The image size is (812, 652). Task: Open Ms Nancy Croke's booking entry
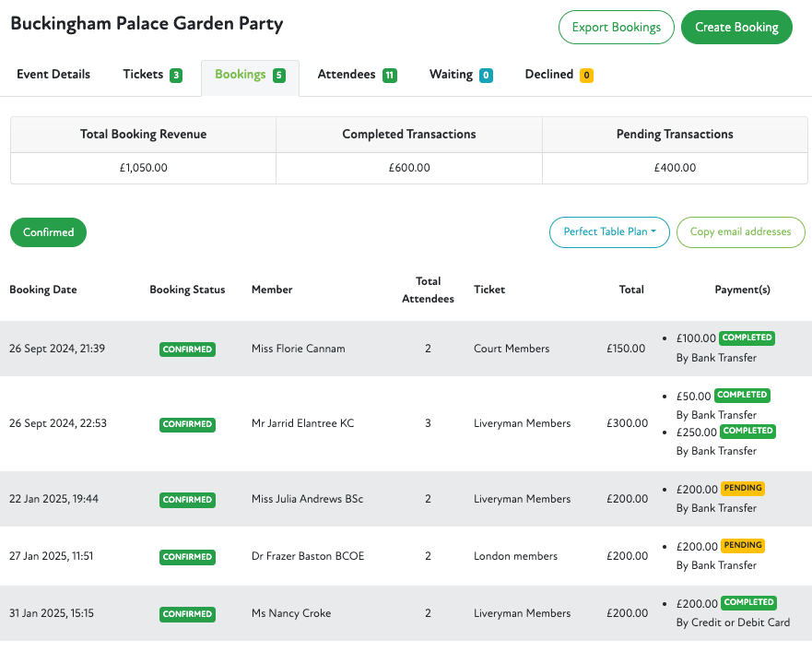(x=290, y=613)
